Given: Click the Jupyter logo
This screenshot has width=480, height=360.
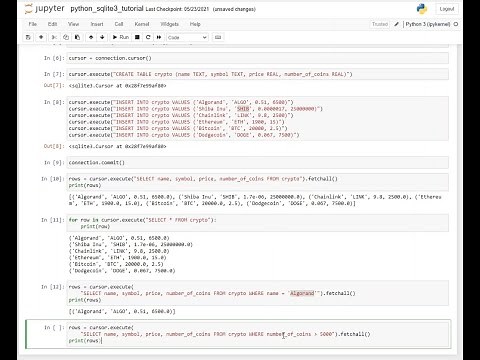Looking at the screenshot, I should click(45, 9).
